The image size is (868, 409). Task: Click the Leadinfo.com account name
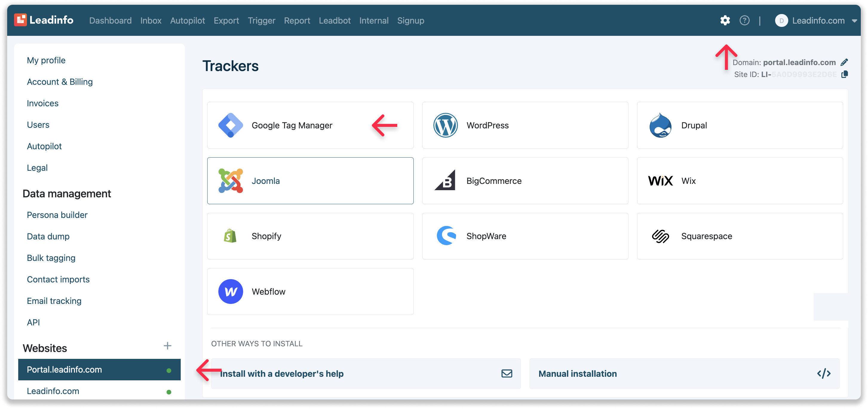tap(818, 21)
